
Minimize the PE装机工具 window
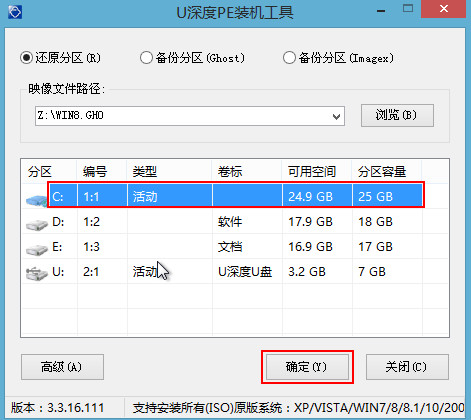point(381,11)
